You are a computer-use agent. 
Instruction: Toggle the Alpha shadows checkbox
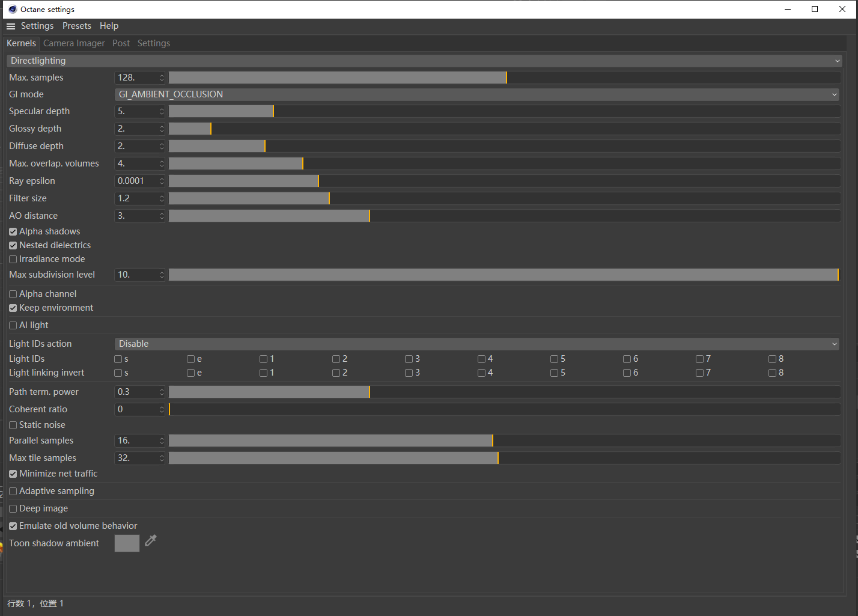coord(13,231)
